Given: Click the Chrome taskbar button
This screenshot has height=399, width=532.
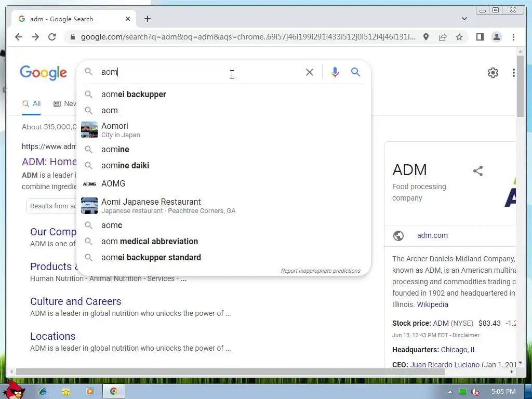Looking at the screenshot, I should click(x=113, y=392).
